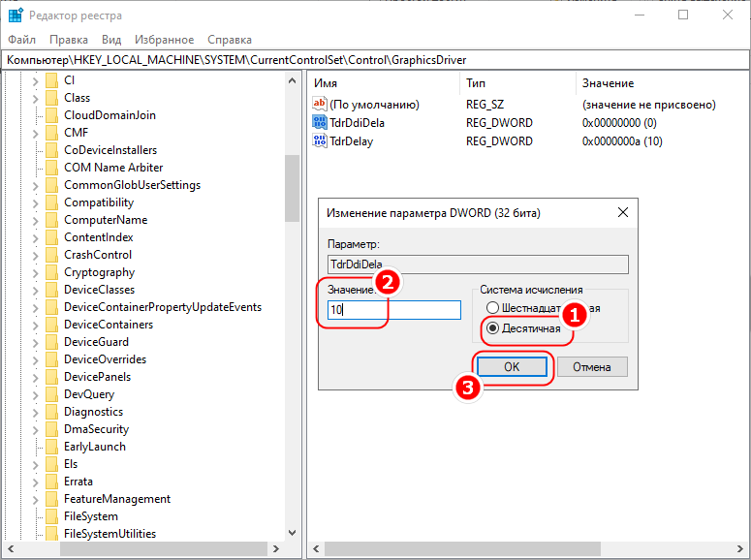
Task: Expand the CrashControl tree node
Action: click(35, 255)
